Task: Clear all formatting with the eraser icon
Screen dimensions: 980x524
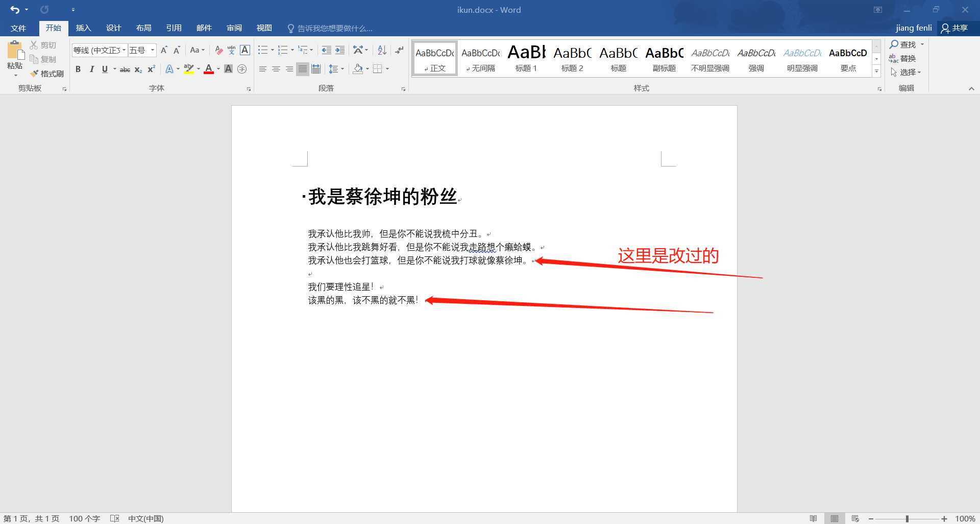Action: pyautogui.click(x=219, y=50)
